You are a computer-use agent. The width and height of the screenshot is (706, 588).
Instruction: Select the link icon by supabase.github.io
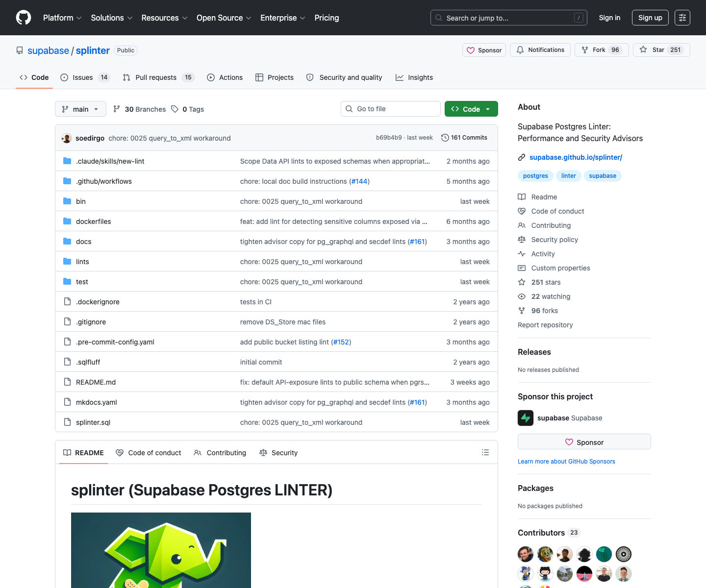point(522,157)
